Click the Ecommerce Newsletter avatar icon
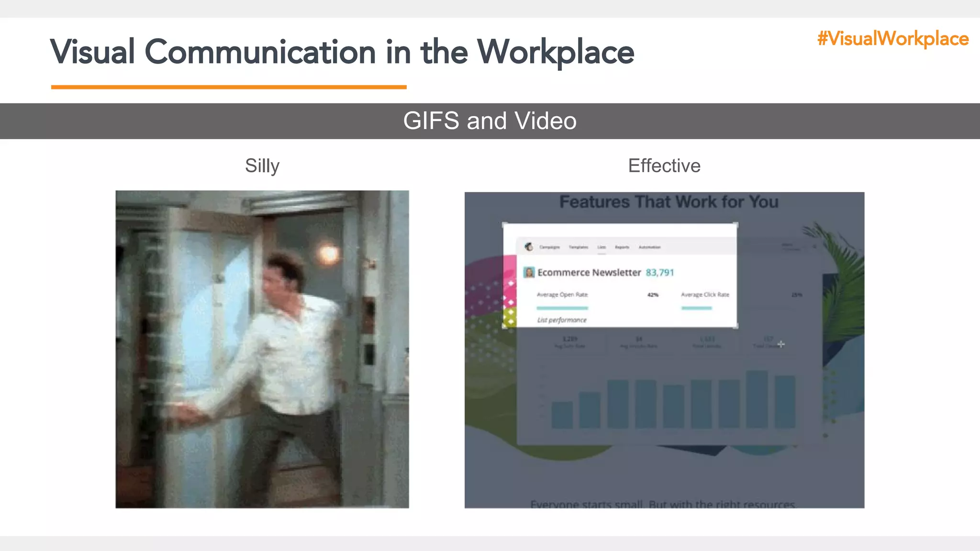This screenshot has height=551, width=980. (529, 272)
